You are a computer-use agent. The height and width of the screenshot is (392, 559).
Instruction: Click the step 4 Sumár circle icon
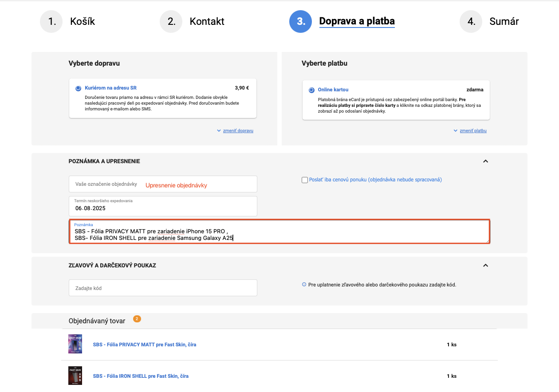(x=471, y=22)
